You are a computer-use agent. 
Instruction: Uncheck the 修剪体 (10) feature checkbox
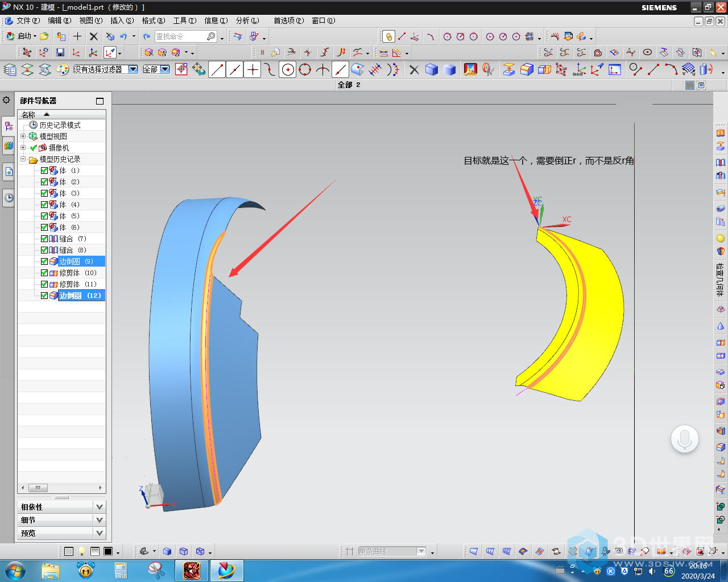tap(44, 273)
